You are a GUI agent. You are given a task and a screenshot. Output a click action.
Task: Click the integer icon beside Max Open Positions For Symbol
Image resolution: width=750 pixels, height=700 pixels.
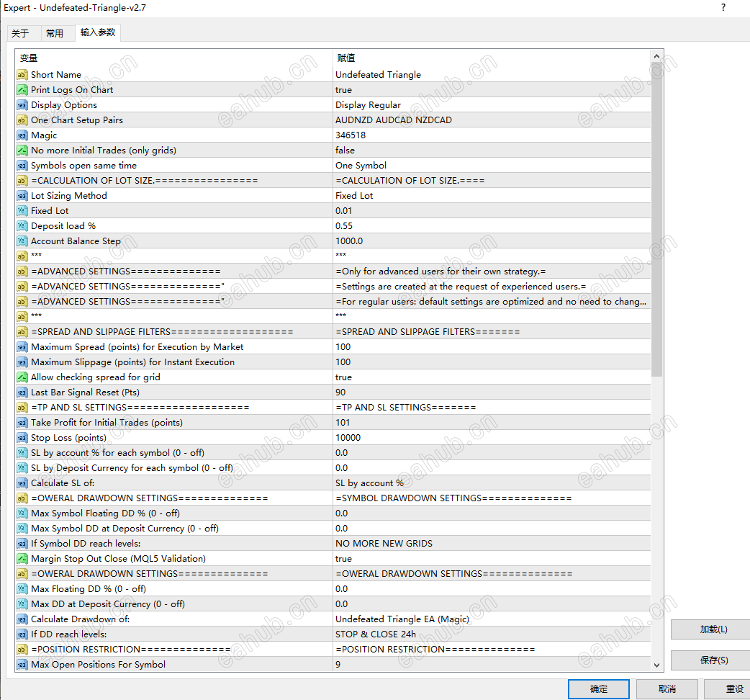pos(22,665)
